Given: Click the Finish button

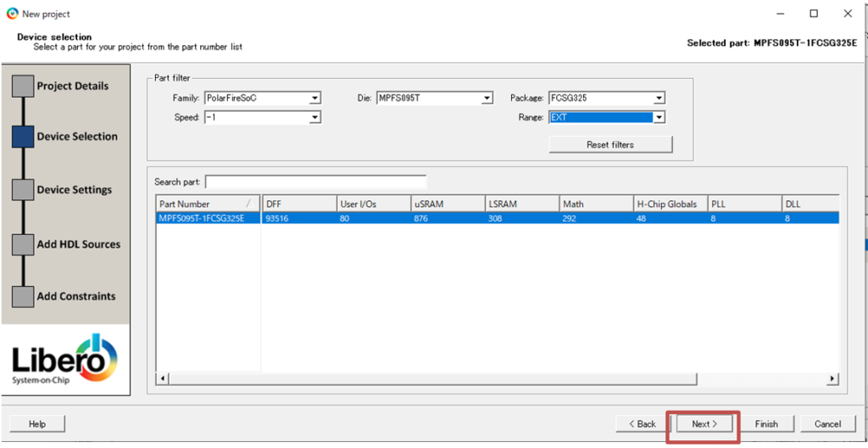Looking at the screenshot, I should [x=765, y=423].
